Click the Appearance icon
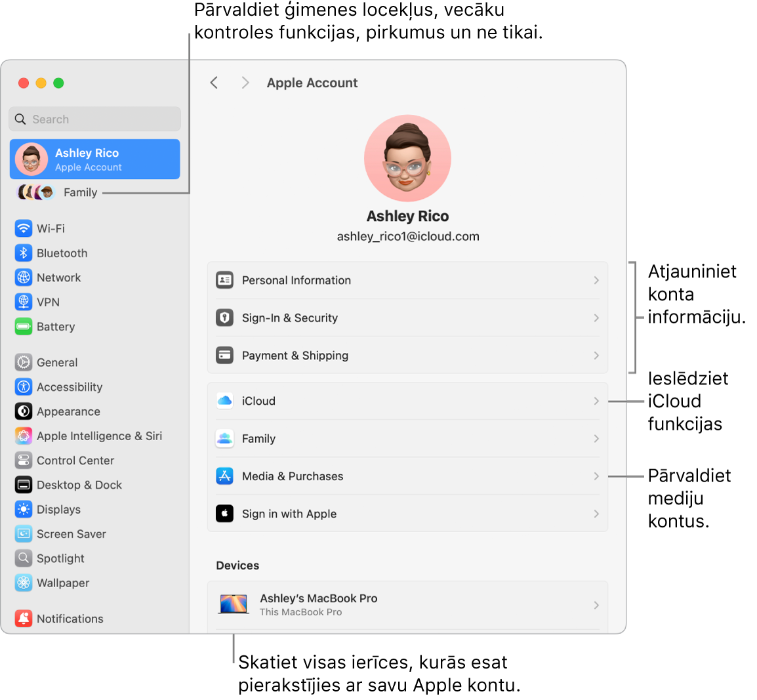757x700 pixels. point(23,412)
